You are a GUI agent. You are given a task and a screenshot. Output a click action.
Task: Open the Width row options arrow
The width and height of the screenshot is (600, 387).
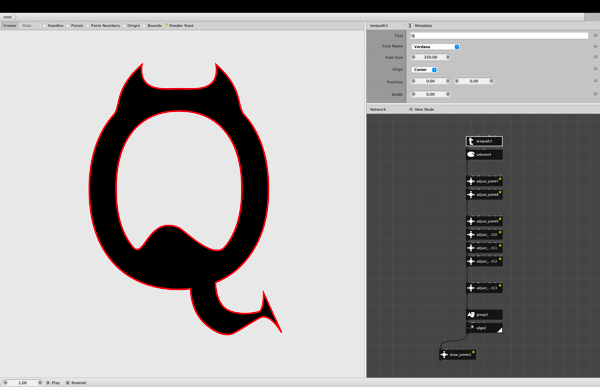[595, 94]
